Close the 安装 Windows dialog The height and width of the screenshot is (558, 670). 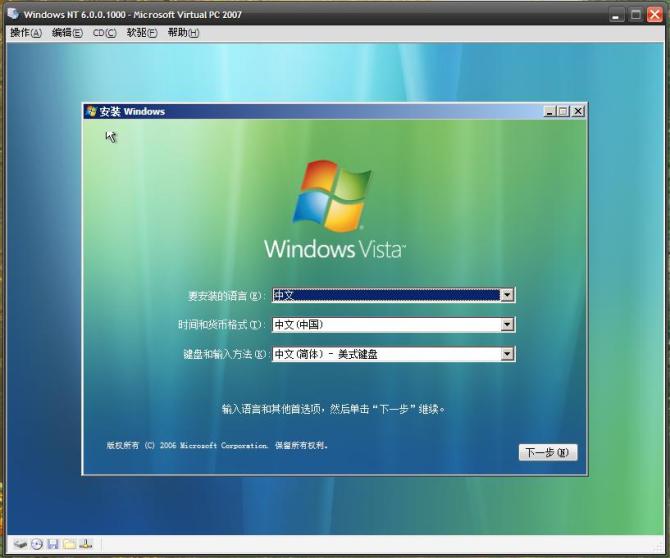click(578, 112)
